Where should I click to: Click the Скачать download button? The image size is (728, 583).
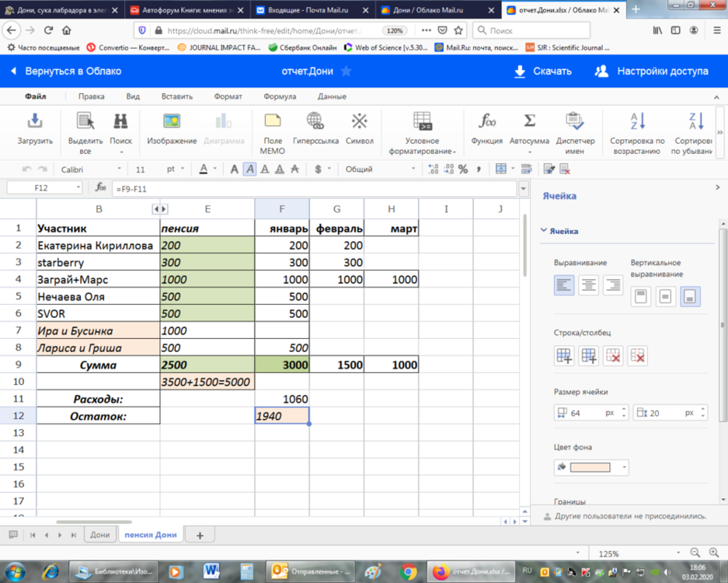tap(543, 71)
